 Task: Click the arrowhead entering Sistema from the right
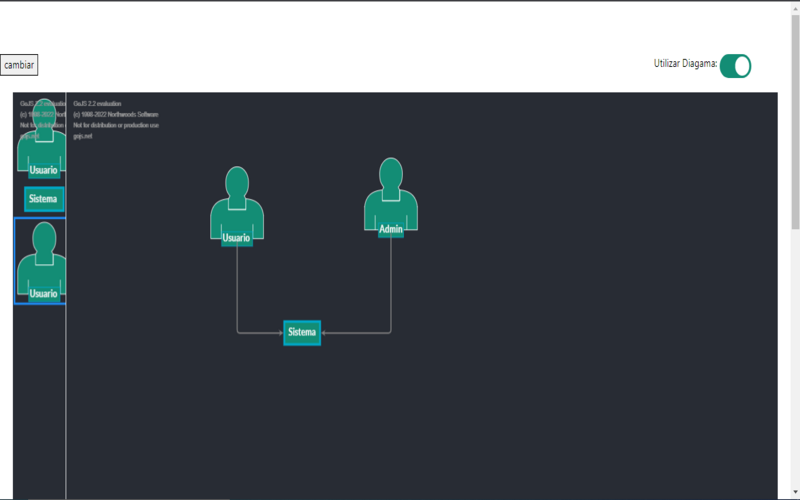[x=325, y=332]
